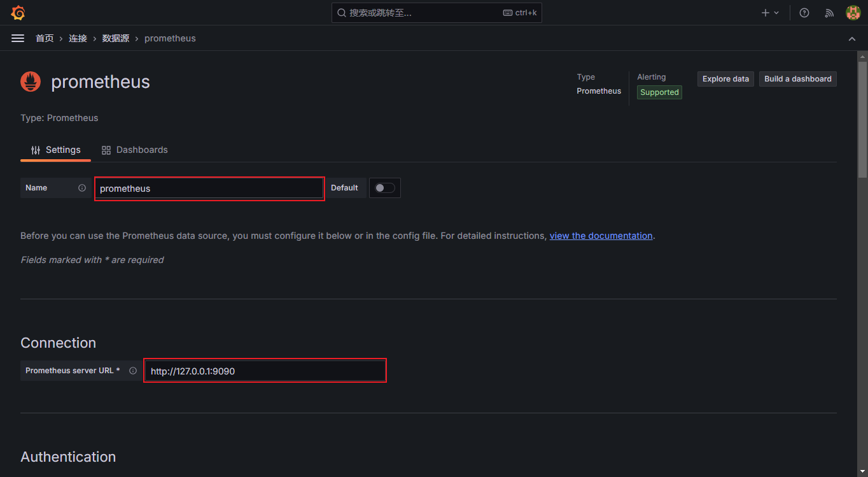Click the search or jump-to box
Screen dimensions: 868x477
(437, 13)
